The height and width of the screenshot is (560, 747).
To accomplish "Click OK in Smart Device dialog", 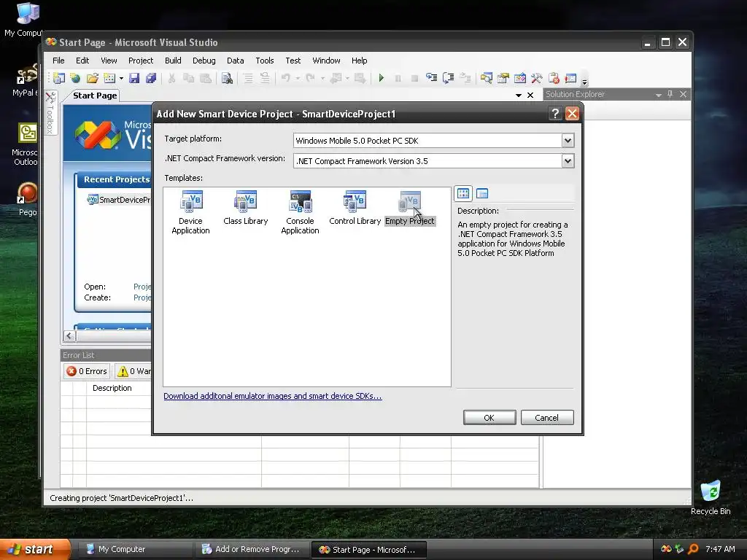I will point(489,418).
